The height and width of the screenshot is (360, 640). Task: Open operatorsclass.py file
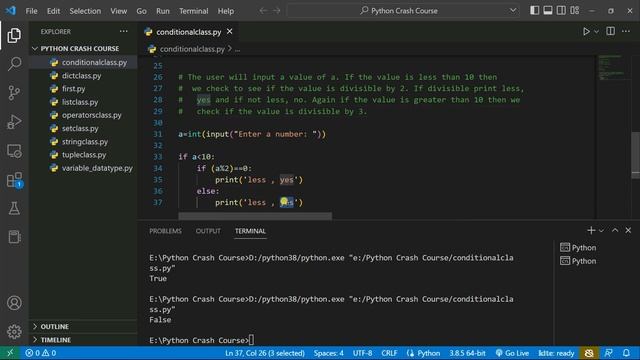pyautogui.click(x=91, y=115)
